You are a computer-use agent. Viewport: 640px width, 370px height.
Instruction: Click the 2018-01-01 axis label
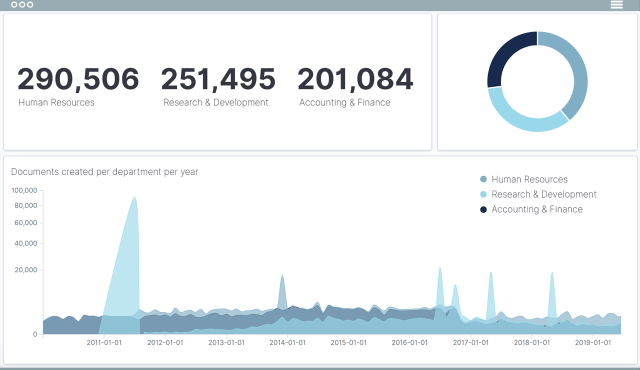click(532, 343)
